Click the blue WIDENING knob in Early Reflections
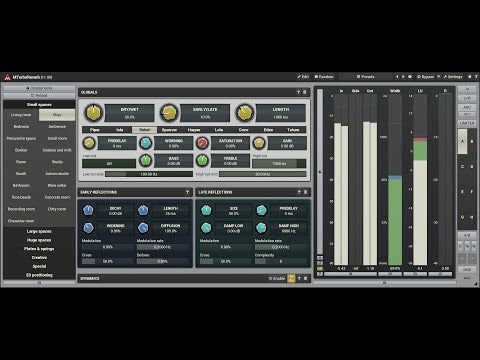Image resolution: width=480 pixels, height=360 pixels. (88, 228)
